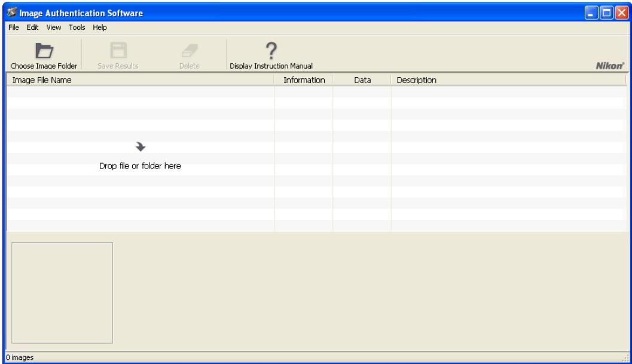The height and width of the screenshot is (364, 632).
Task: Open the View menu
Action: point(54,27)
